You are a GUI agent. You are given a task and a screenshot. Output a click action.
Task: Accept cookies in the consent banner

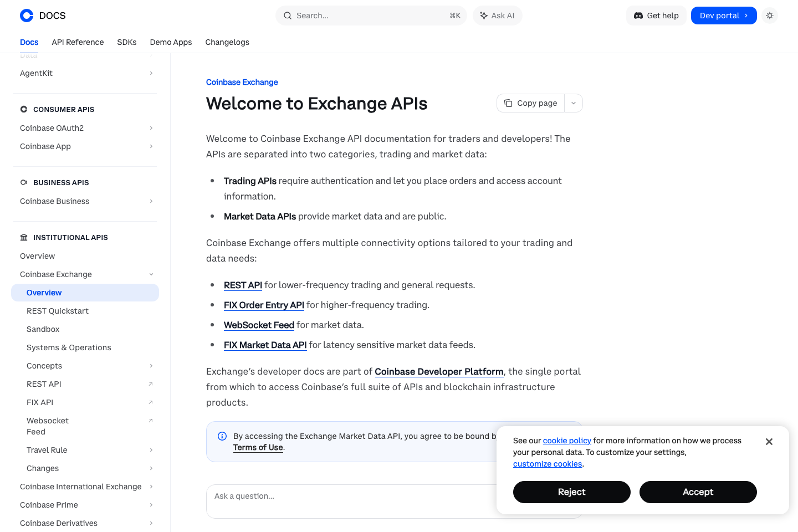698,492
